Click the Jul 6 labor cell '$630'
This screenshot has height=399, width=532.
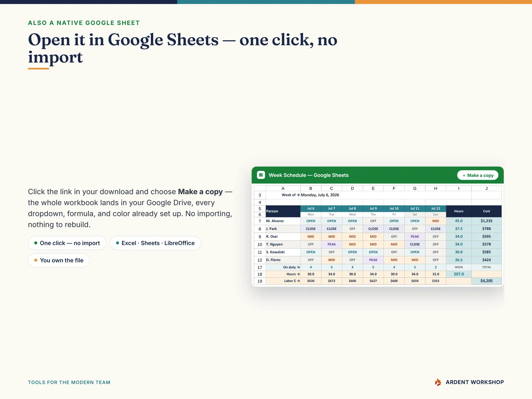point(311,281)
